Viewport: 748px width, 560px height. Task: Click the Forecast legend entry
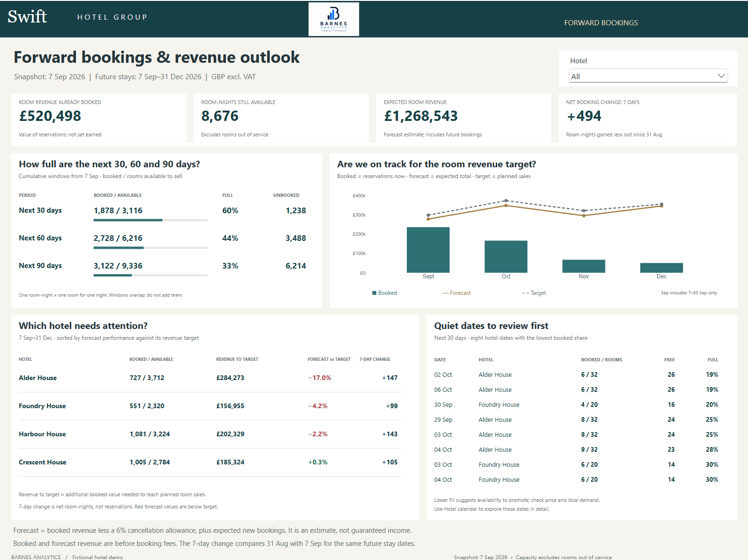tap(457, 293)
